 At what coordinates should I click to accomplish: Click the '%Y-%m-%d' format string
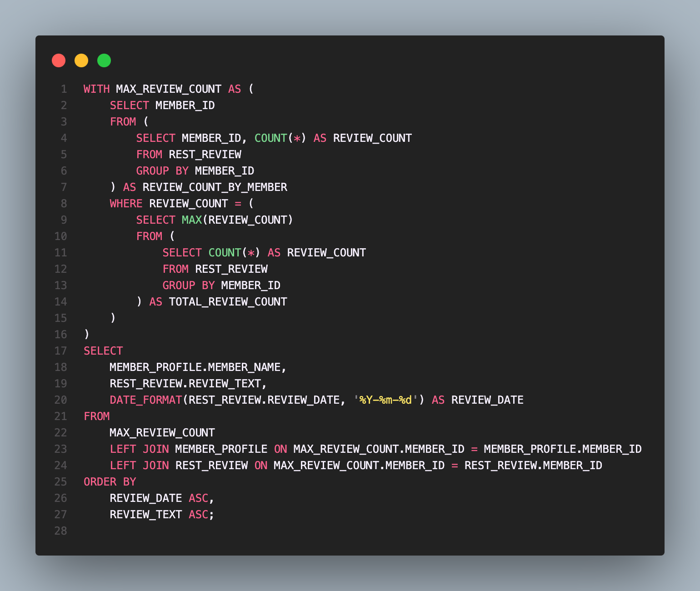click(x=385, y=400)
